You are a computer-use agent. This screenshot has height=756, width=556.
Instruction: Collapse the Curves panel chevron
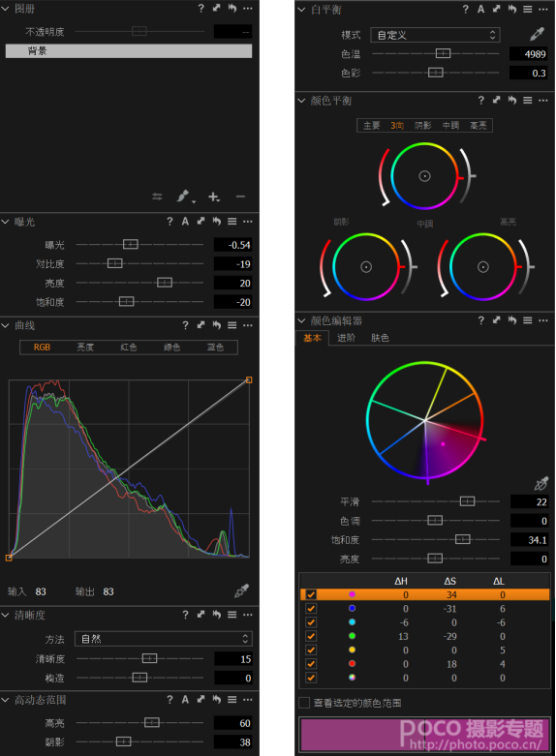coord(6,326)
